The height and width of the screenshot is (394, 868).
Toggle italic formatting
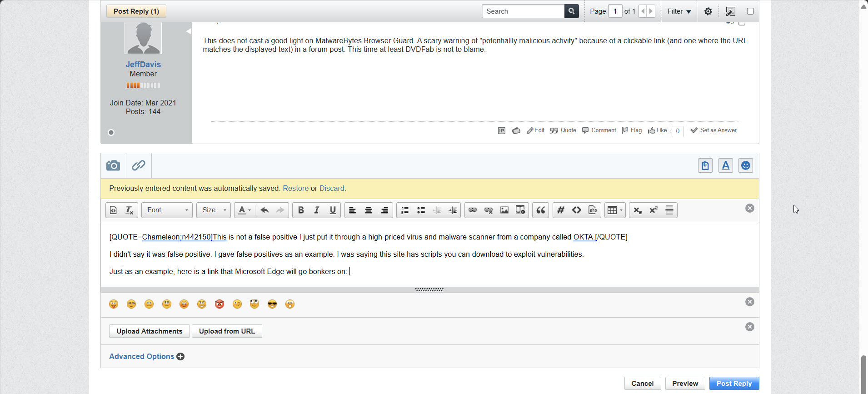[317, 210]
